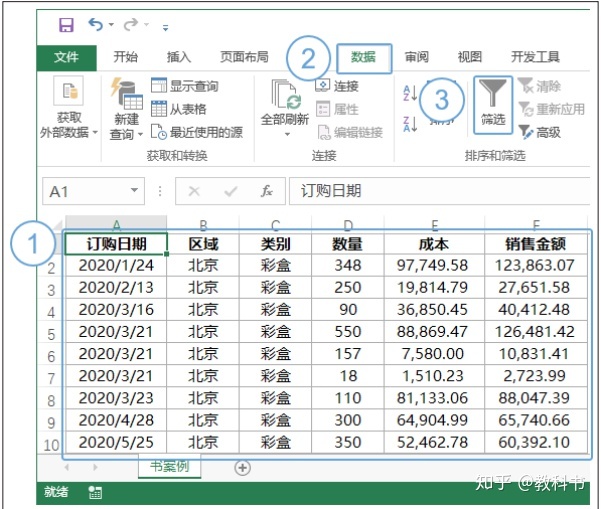This screenshot has width=601, height=509.
Task: Click date cell 2020/4/28
Action: 116,420
